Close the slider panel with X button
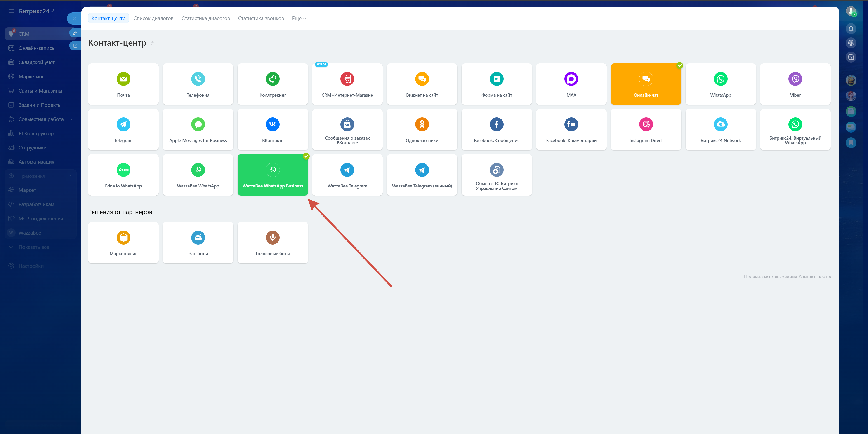The height and width of the screenshot is (434, 868). [75, 19]
